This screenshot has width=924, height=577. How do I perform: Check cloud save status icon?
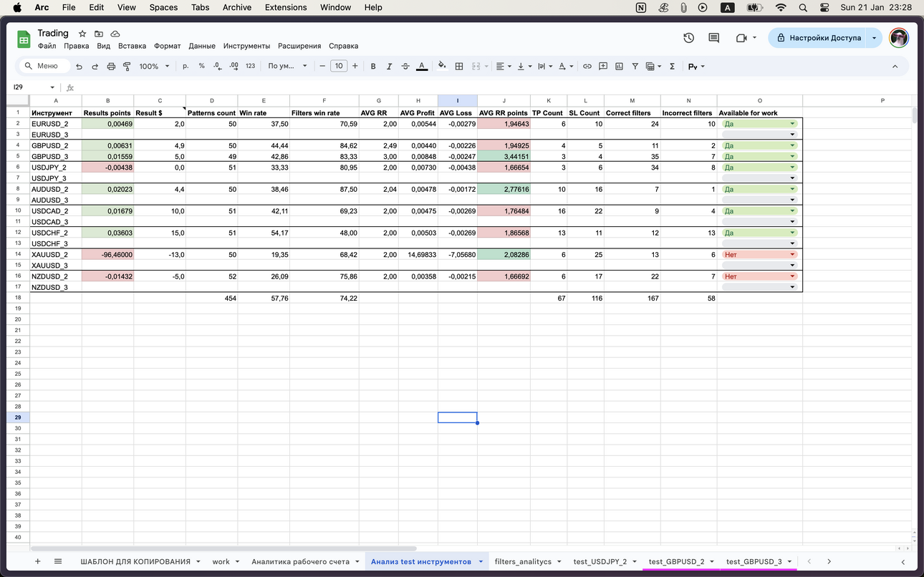pos(115,34)
